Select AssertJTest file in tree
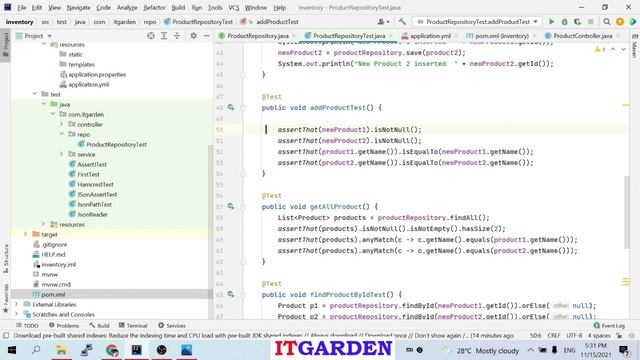The image size is (640, 360). tap(92, 164)
